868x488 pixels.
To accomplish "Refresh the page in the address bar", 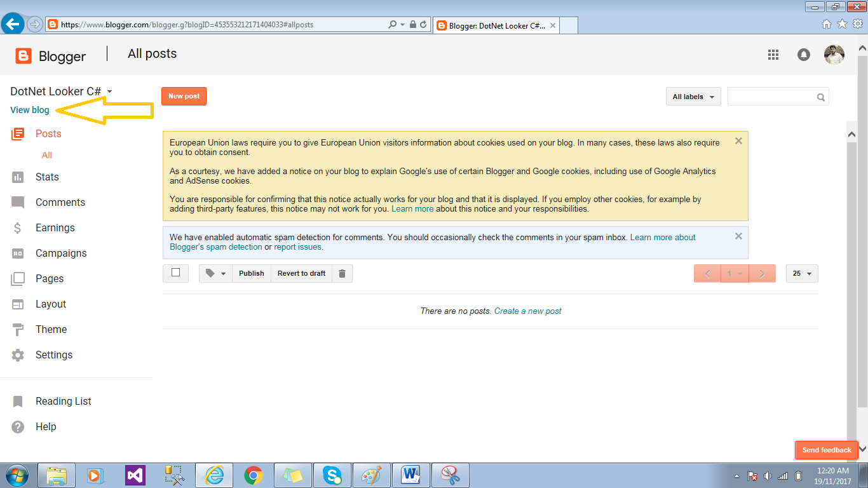I will click(x=423, y=25).
